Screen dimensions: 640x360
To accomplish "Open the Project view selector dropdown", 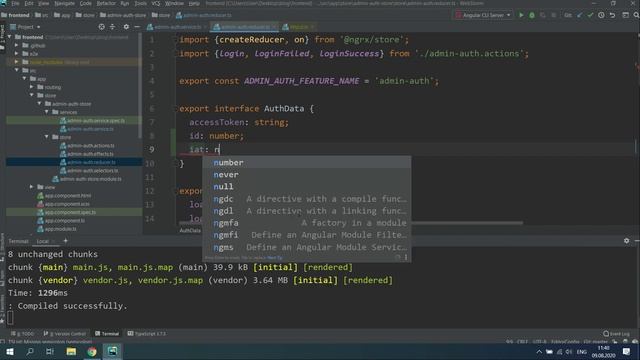I will click(x=26, y=27).
